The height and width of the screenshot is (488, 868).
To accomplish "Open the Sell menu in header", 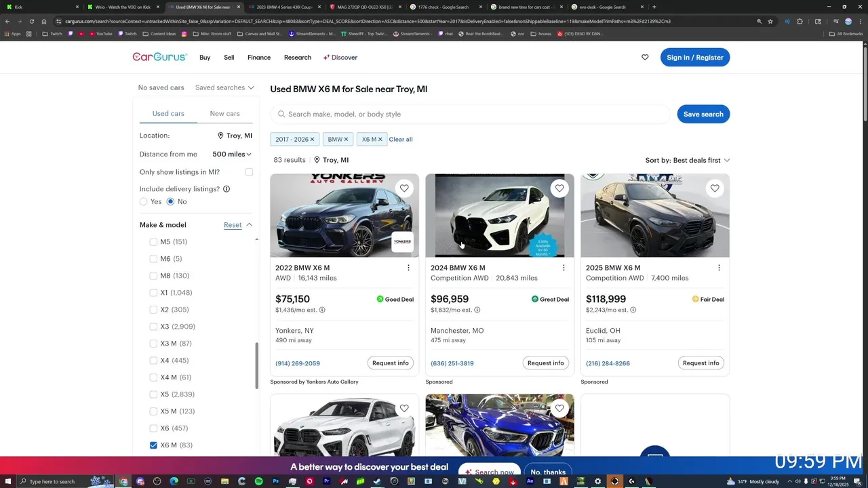I will [x=229, y=58].
